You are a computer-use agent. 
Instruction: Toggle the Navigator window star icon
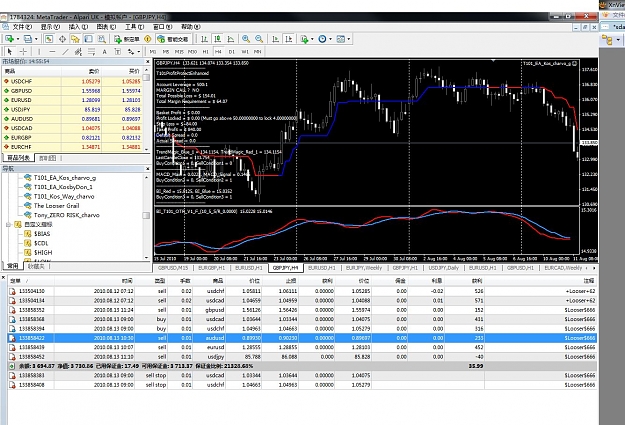pyautogui.click(x=75, y=39)
